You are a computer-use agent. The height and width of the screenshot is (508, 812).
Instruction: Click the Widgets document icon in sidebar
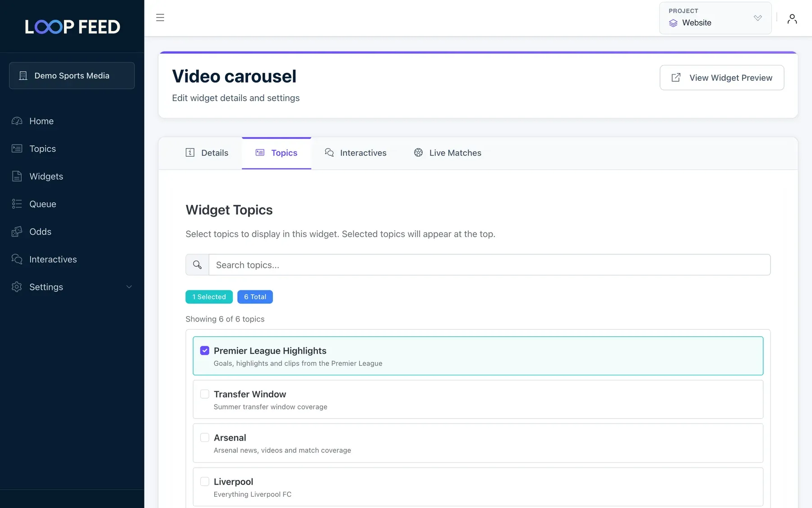point(17,176)
